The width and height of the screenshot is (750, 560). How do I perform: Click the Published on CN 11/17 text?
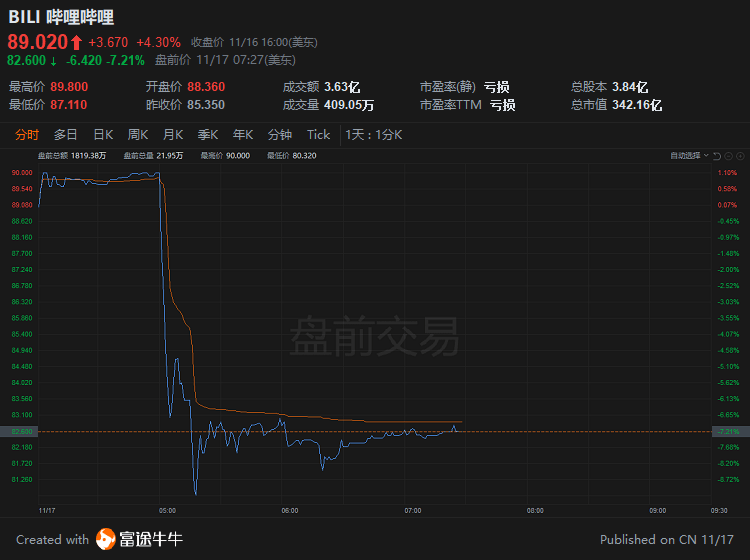click(x=667, y=539)
